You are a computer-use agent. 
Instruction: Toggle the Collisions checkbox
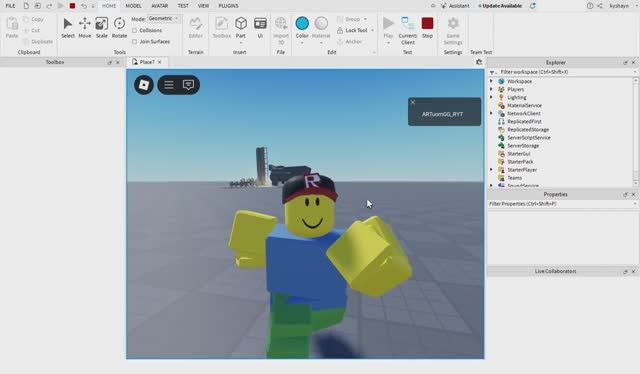click(135, 30)
